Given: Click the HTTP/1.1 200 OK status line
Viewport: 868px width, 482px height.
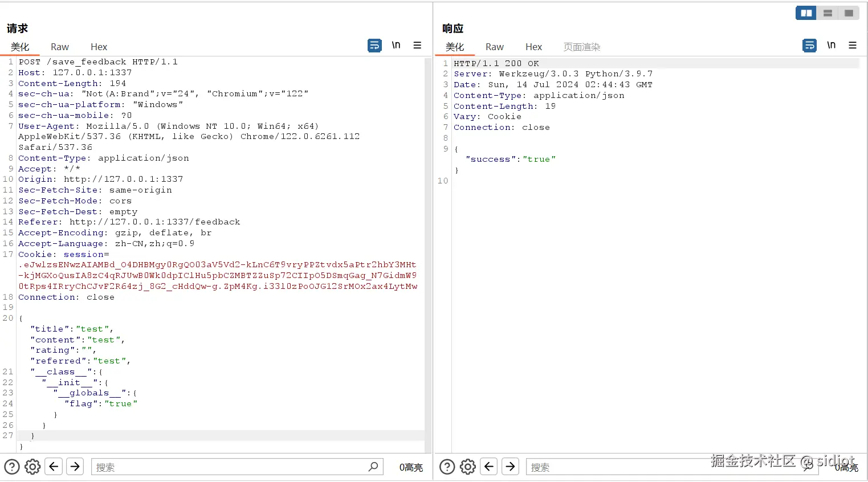Looking at the screenshot, I should (x=496, y=63).
